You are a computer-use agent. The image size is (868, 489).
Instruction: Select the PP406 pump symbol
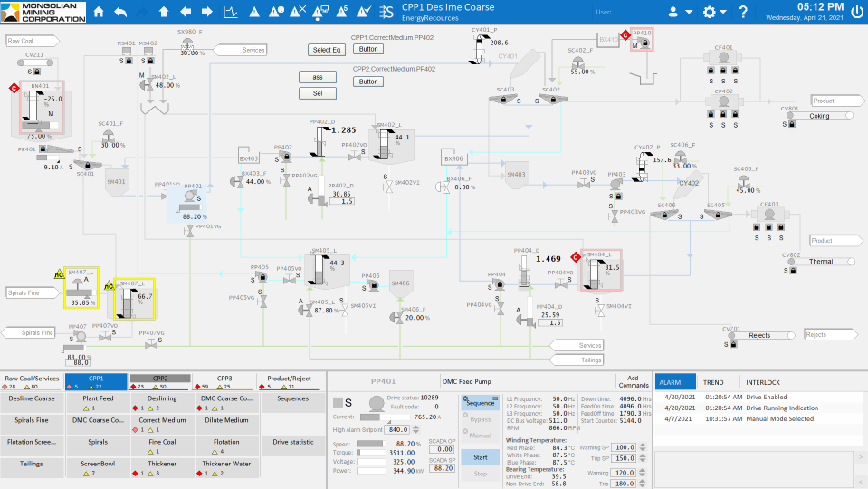(x=374, y=284)
